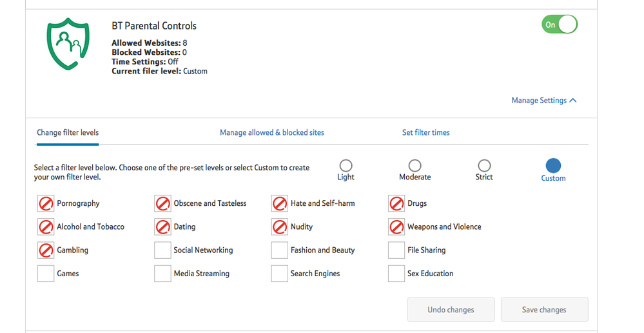Block the Games category
Viewport: 644px width, 333px height.
click(46, 274)
